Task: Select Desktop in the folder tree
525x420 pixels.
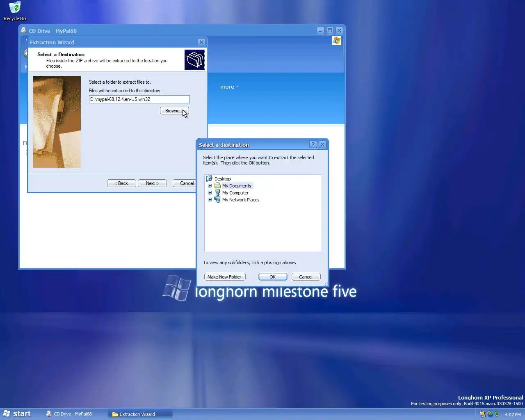Action: [x=222, y=179]
